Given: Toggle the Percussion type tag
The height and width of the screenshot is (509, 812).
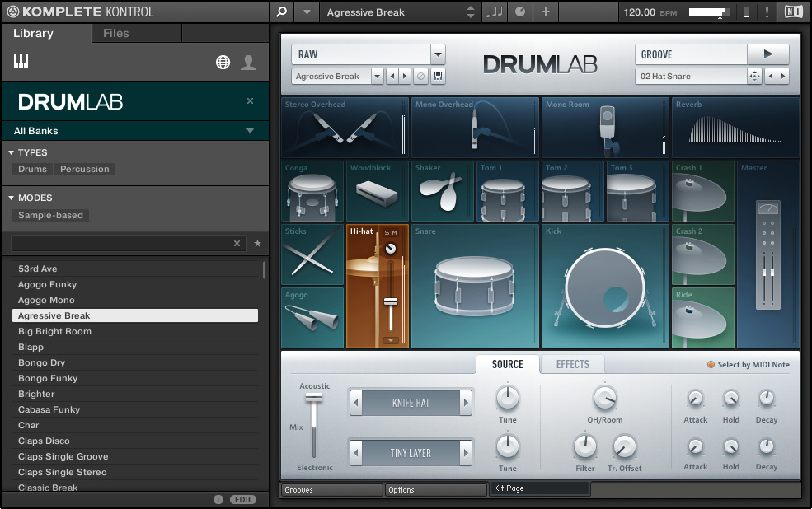Looking at the screenshot, I should click(x=84, y=169).
